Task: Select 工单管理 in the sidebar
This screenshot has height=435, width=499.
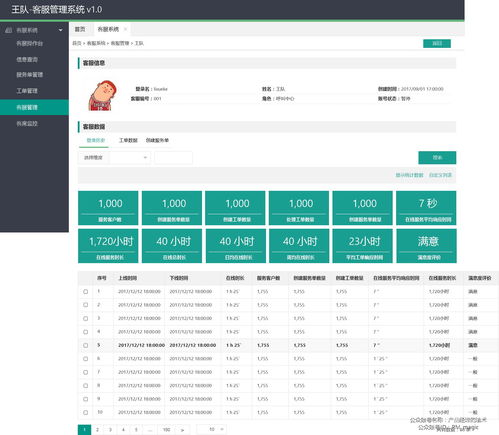Action: [27, 91]
